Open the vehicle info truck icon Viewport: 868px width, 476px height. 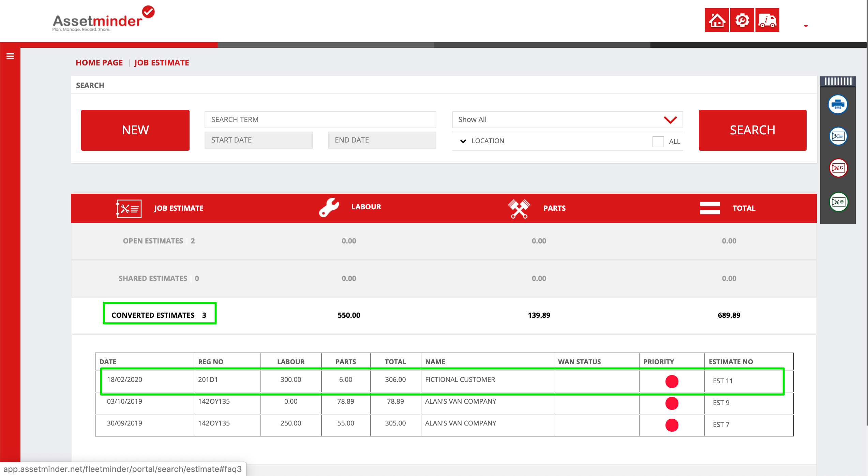click(x=767, y=20)
